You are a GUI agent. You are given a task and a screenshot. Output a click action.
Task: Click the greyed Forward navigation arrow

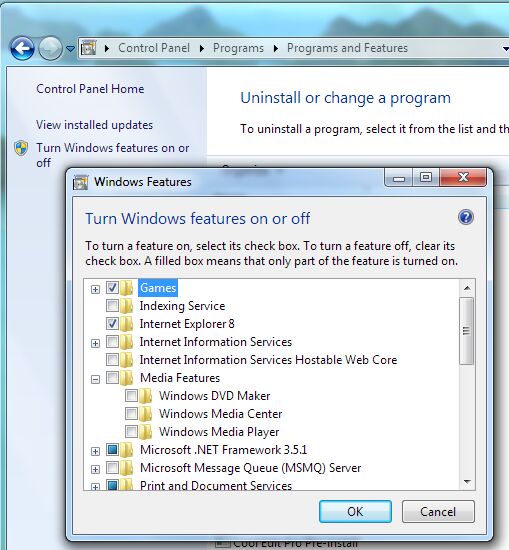[x=51, y=48]
